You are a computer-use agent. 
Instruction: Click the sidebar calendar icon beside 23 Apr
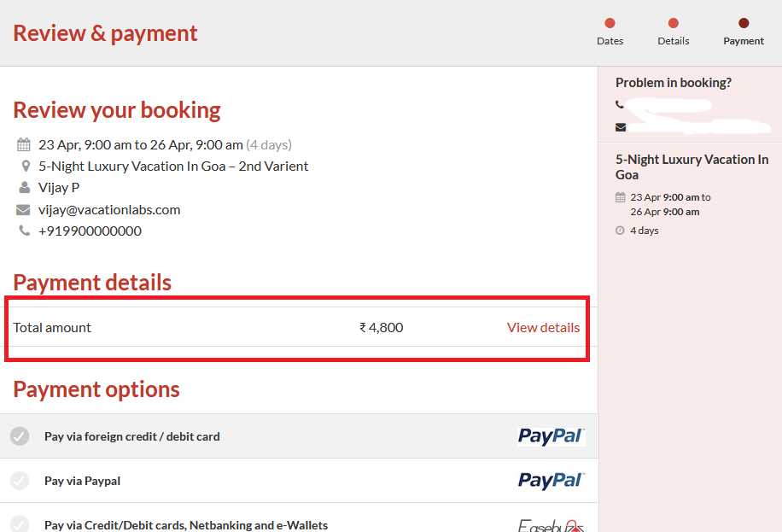pos(620,197)
